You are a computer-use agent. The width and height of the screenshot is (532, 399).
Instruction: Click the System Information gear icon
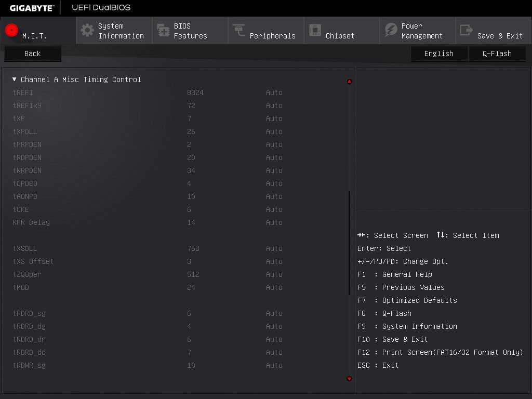pyautogui.click(x=87, y=30)
